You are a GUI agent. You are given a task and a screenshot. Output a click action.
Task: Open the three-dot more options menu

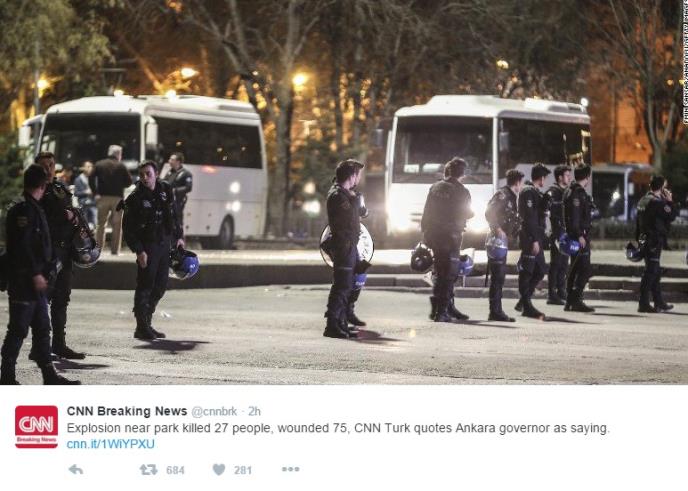(290, 469)
